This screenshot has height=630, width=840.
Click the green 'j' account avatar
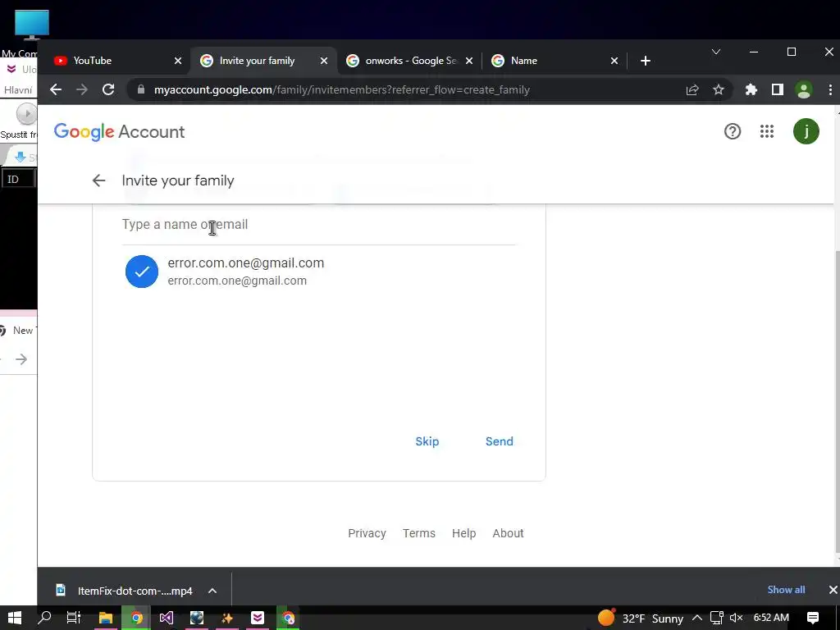coord(806,131)
